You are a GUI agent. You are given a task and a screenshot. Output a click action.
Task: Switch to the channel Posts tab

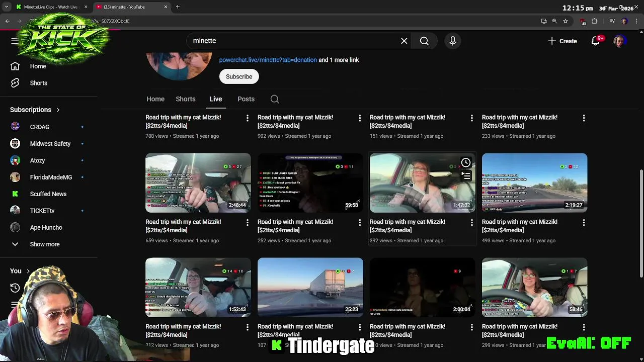[246, 99]
